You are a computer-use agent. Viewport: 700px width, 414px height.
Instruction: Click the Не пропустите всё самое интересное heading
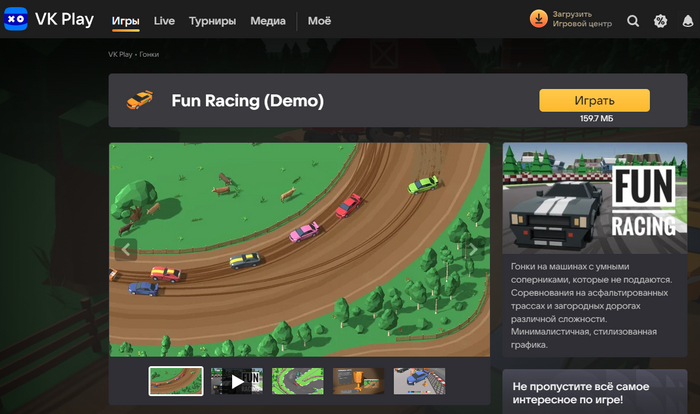pos(581,393)
